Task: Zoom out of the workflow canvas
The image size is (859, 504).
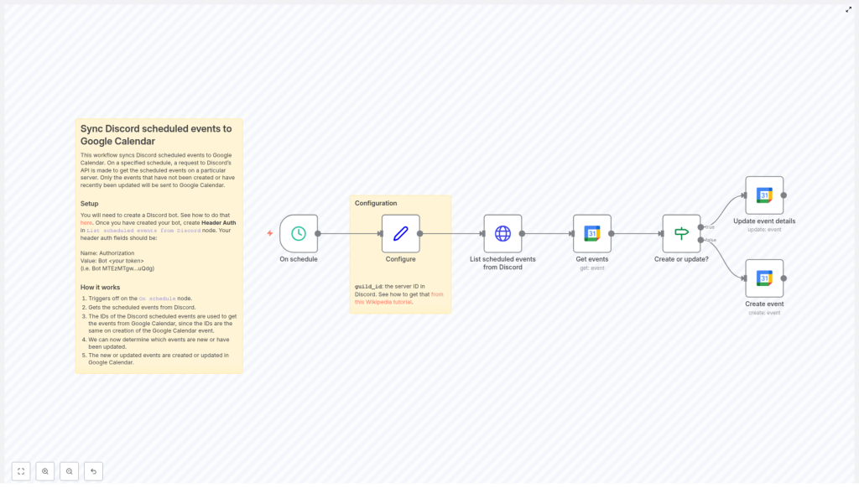Action: (x=70, y=471)
